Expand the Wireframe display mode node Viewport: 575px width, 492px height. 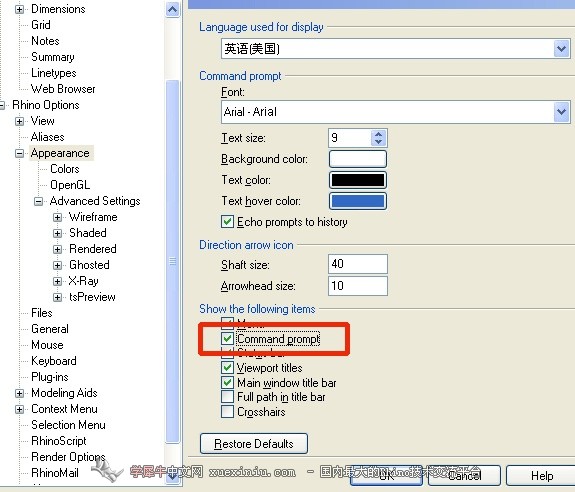click(x=57, y=217)
